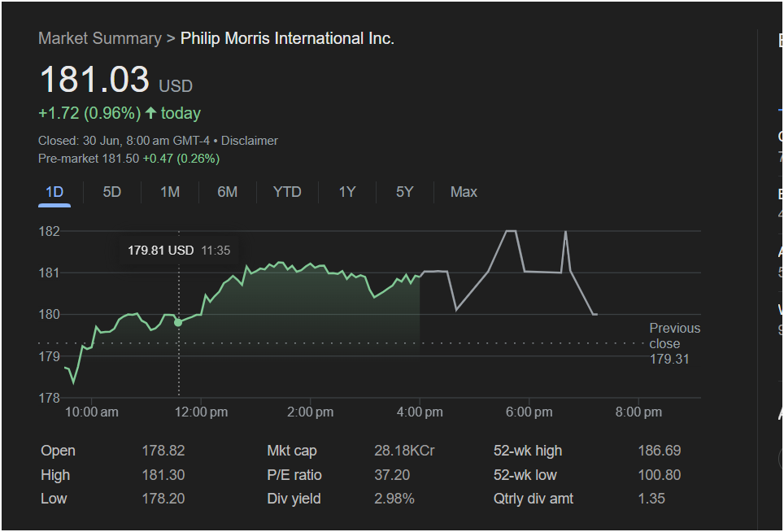The image size is (784, 532).
Task: Switch to the 5D chart range
Action: 112,192
